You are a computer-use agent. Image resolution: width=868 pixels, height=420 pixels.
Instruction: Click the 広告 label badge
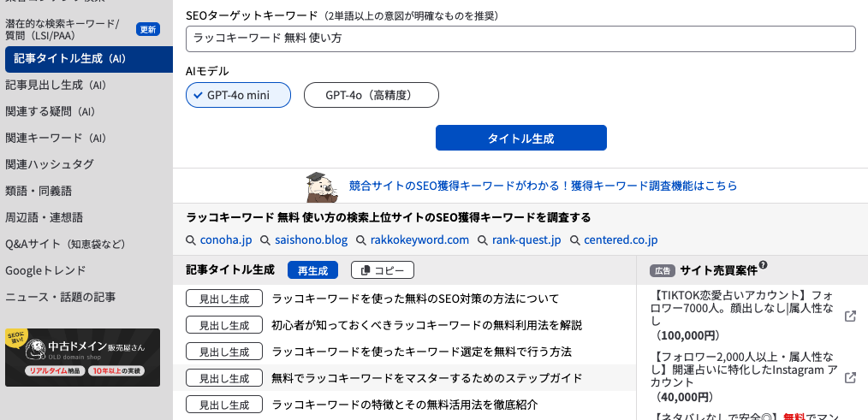coord(663,271)
